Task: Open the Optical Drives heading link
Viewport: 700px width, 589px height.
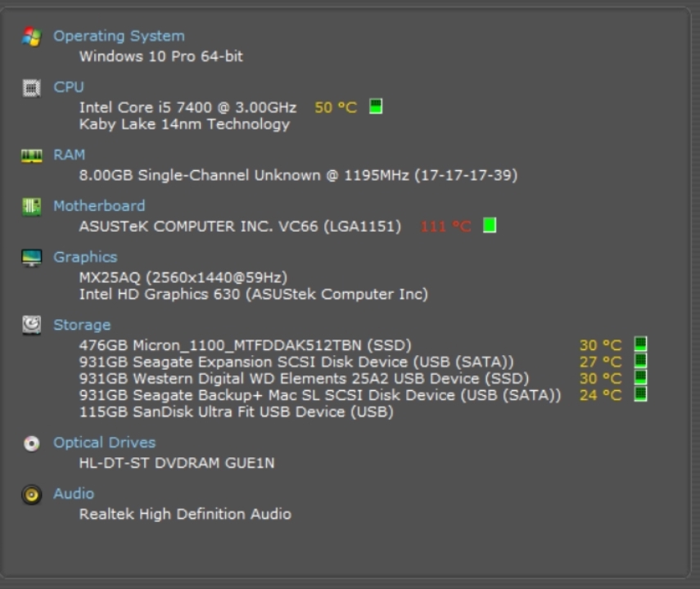Action: 104,443
